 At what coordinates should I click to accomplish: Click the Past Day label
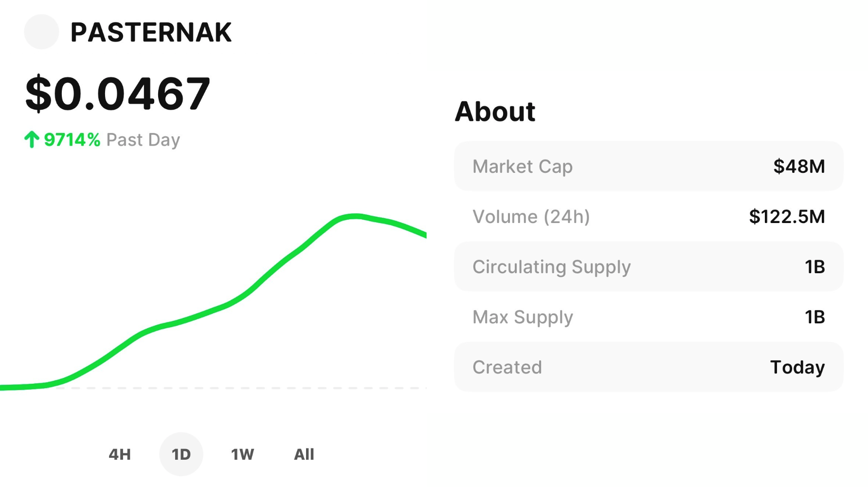pos(143,140)
